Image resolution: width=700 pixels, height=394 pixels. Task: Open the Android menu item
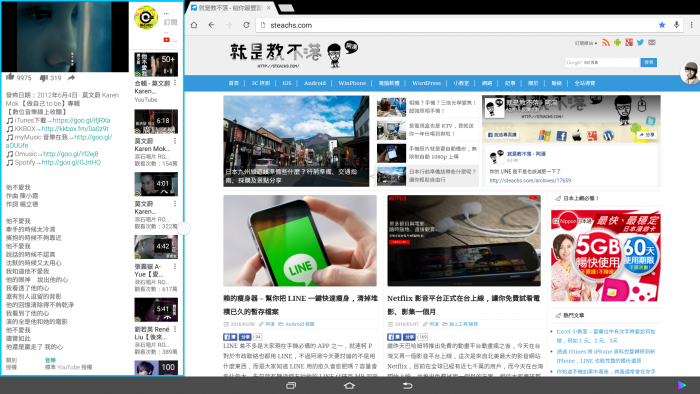tap(315, 83)
